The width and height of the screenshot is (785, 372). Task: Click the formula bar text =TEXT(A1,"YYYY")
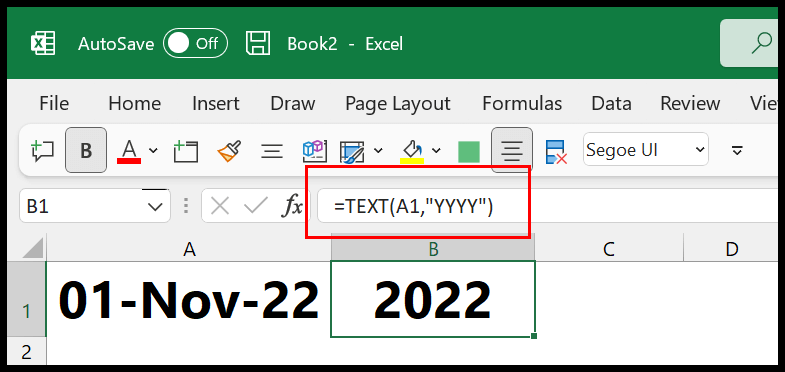point(414,206)
